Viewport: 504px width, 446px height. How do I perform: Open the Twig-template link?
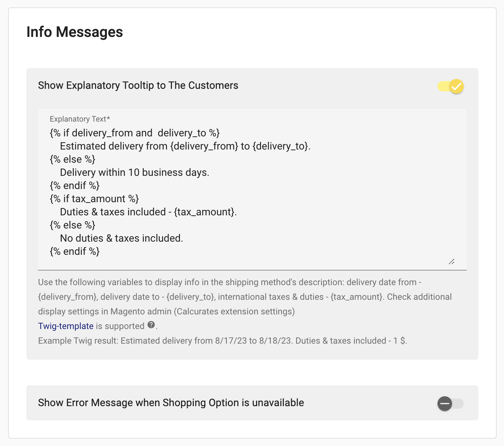point(66,326)
